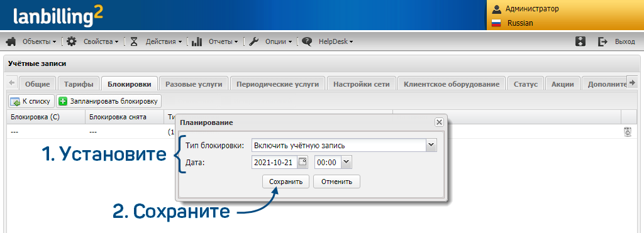Open the Разовые услуги tab

coord(194,84)
